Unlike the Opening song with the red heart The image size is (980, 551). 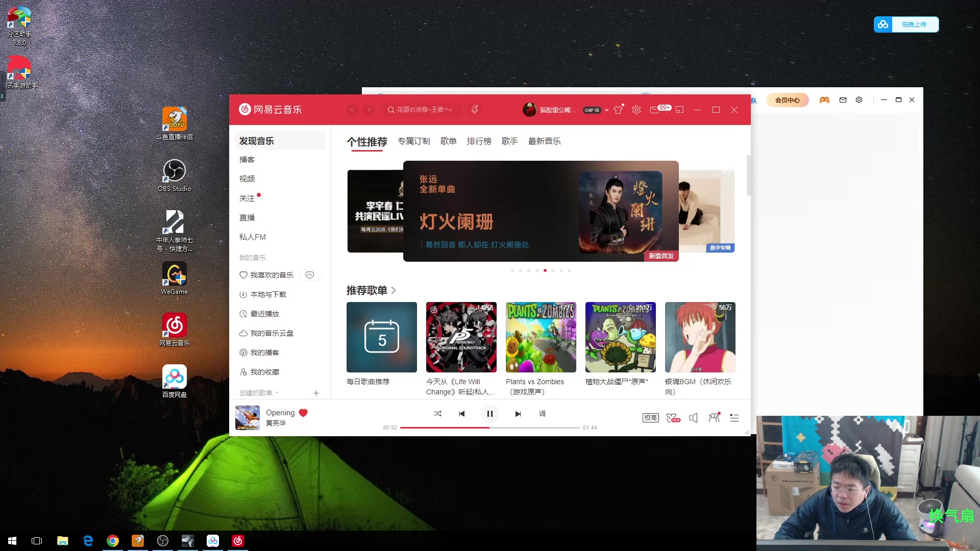pos(303,413)
